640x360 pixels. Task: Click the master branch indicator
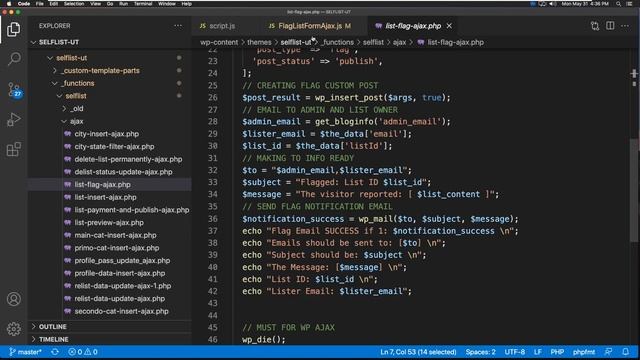25,352
